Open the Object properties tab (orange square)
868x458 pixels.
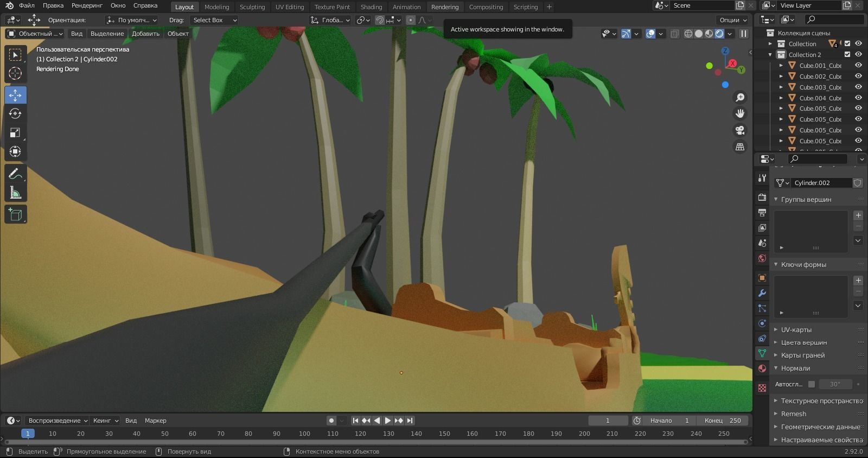(762, 278)
